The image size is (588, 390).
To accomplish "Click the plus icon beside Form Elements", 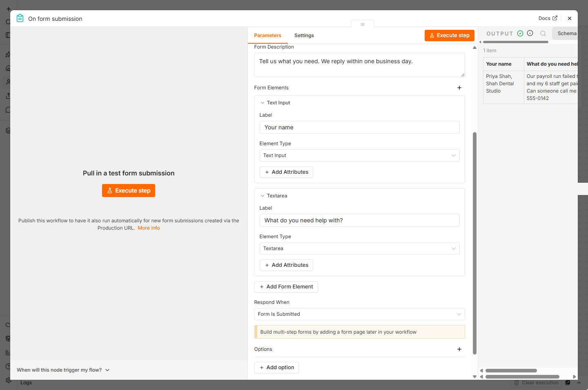I will pos(459,88).
